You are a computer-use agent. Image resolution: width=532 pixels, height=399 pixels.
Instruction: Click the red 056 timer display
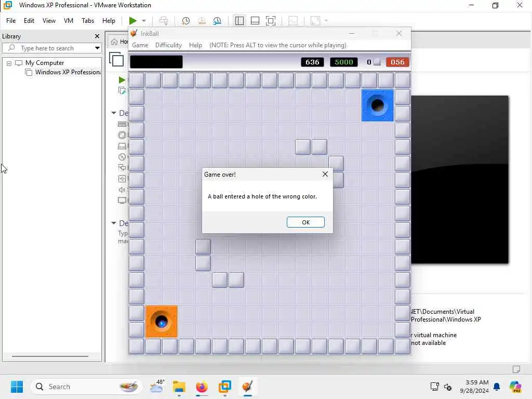tap(397, 62)
